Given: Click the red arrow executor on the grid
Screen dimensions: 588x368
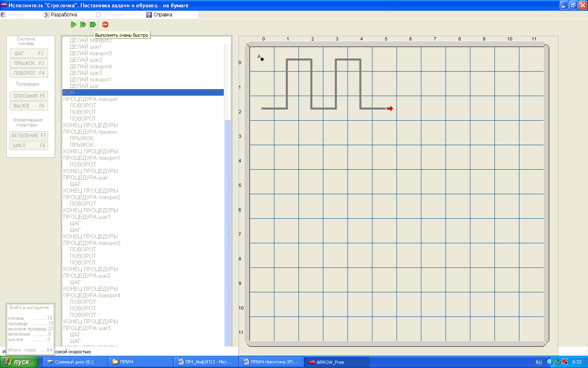Looking at the screenshot, I should [390, 108].
